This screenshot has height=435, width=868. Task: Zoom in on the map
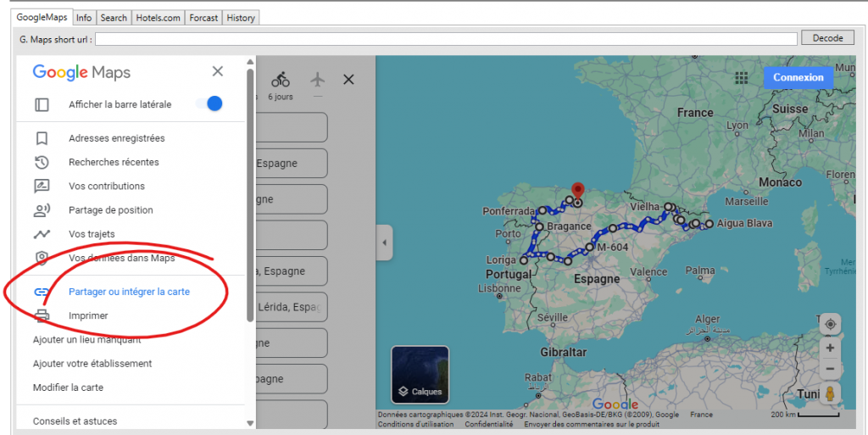pyautogui.click(x=830, y=349)
